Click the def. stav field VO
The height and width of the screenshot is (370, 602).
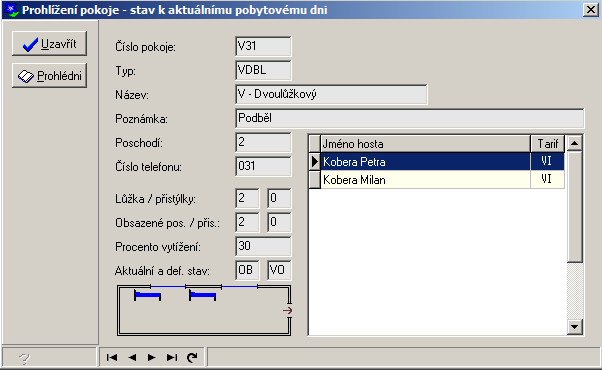click(279, 270)
